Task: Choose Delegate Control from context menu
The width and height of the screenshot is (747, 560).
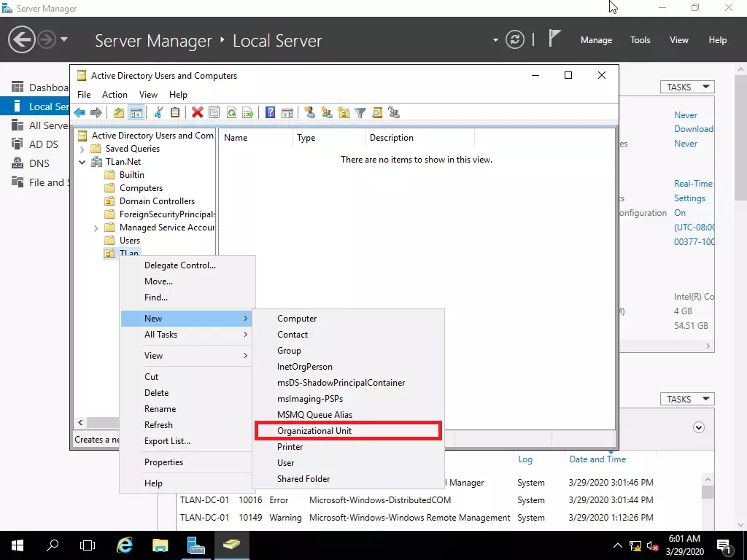Action: (x=180, y=265)
